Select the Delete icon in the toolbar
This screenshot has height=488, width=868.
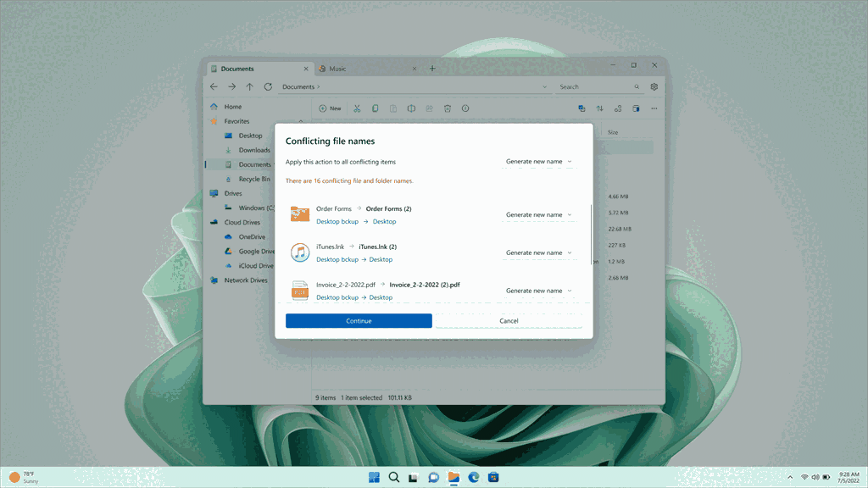[447, 108]
